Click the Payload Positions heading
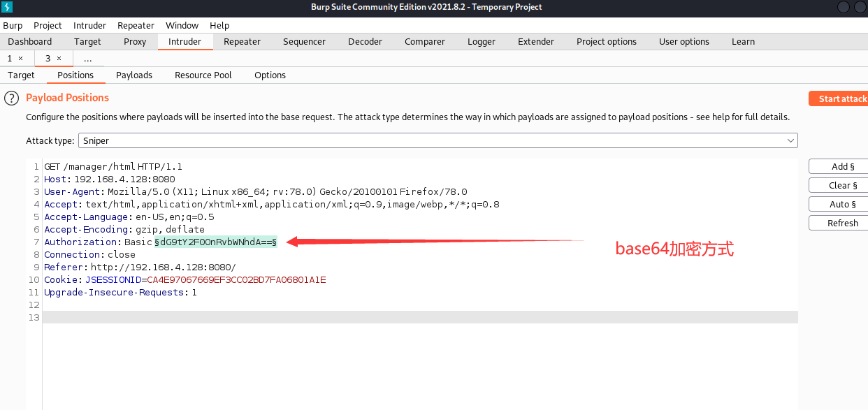This screenshot has width=868, height=410. pos(67,98)
